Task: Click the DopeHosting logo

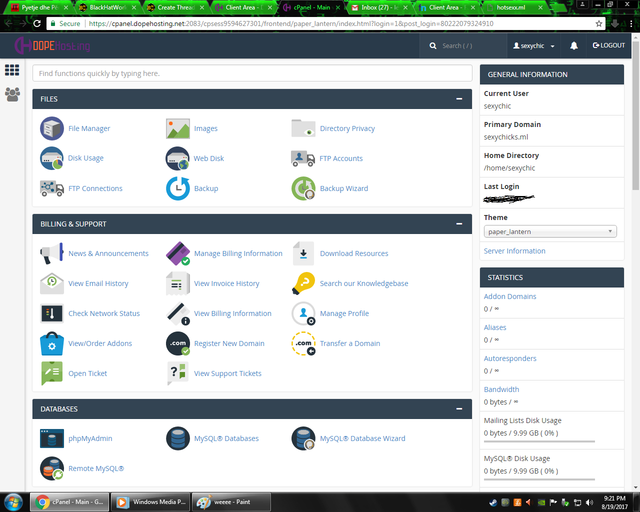Action: coord(52,45)
